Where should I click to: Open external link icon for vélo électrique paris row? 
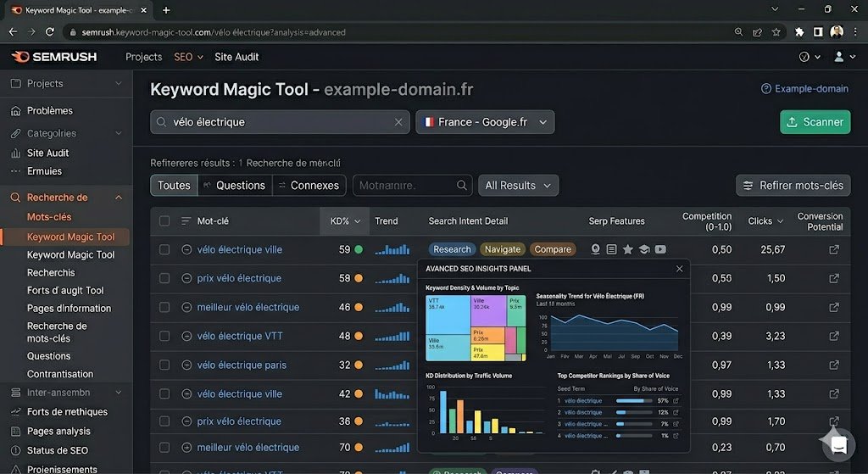pos(834,365)
